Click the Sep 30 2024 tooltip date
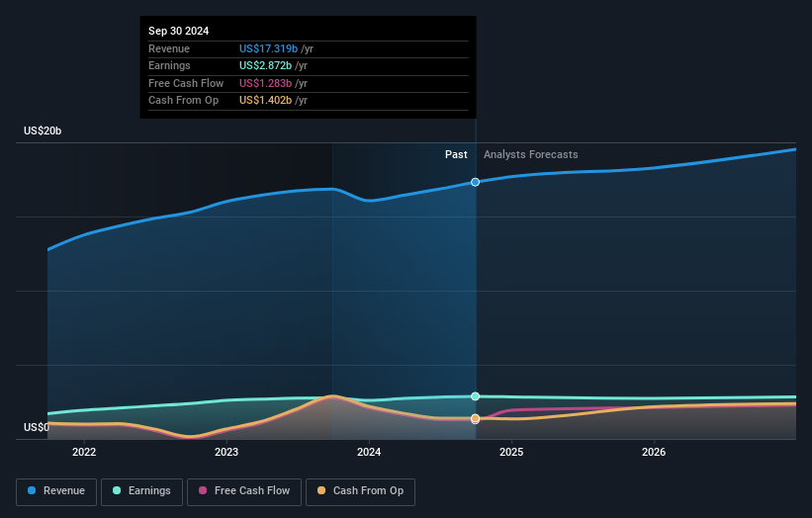The width and height of the screenshot is (812, 518). (179, 31)
